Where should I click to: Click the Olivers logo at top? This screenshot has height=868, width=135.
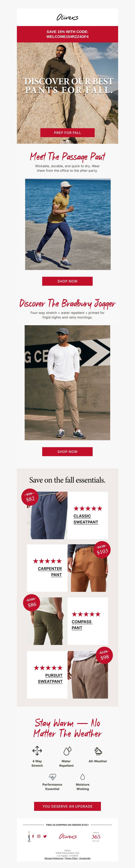coord(67,17)
